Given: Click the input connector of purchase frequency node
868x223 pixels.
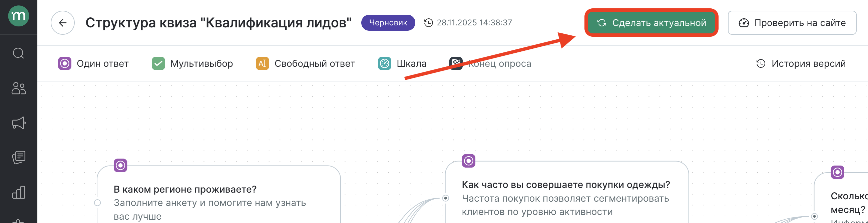Looking at the screenshot, I should click(x=445, y=198).
